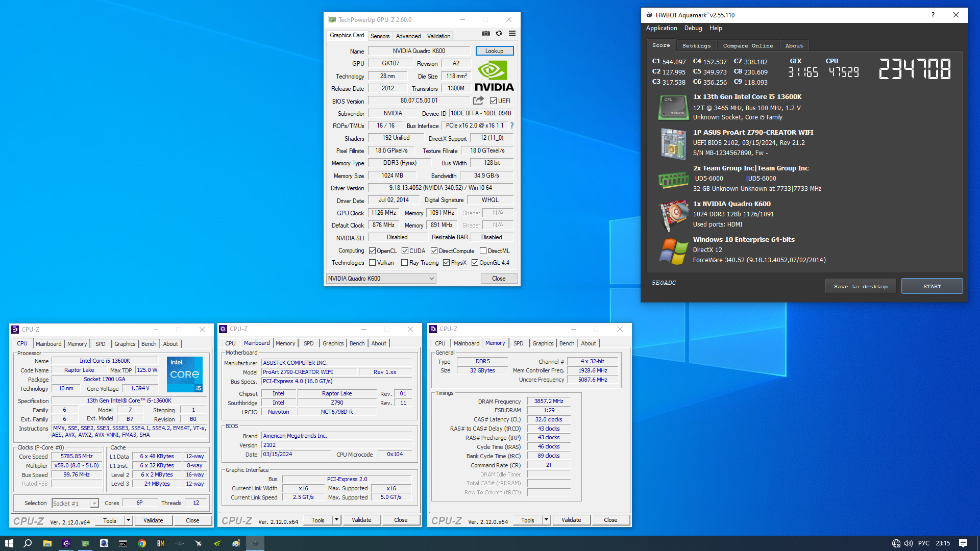Click the GPU-Z taskbar icon
Screen dimensions: 980x551
coord(85,543)
